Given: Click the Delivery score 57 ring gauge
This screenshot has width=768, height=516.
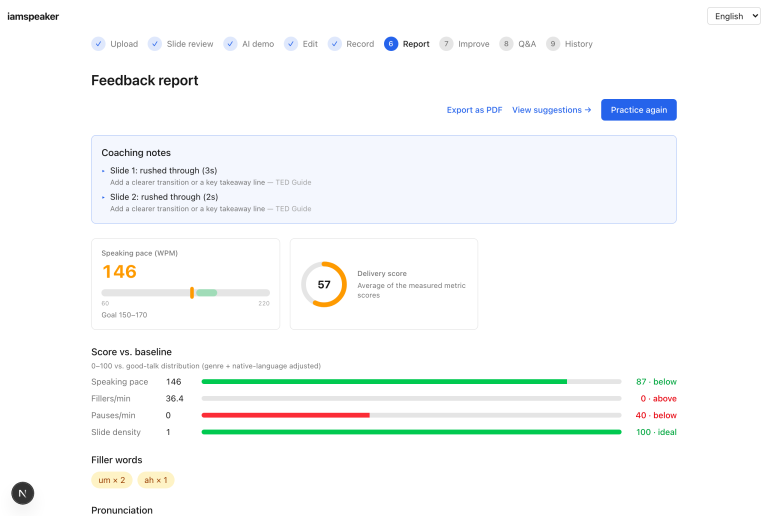Looking at the screenshot, I should tap(324, 284).
